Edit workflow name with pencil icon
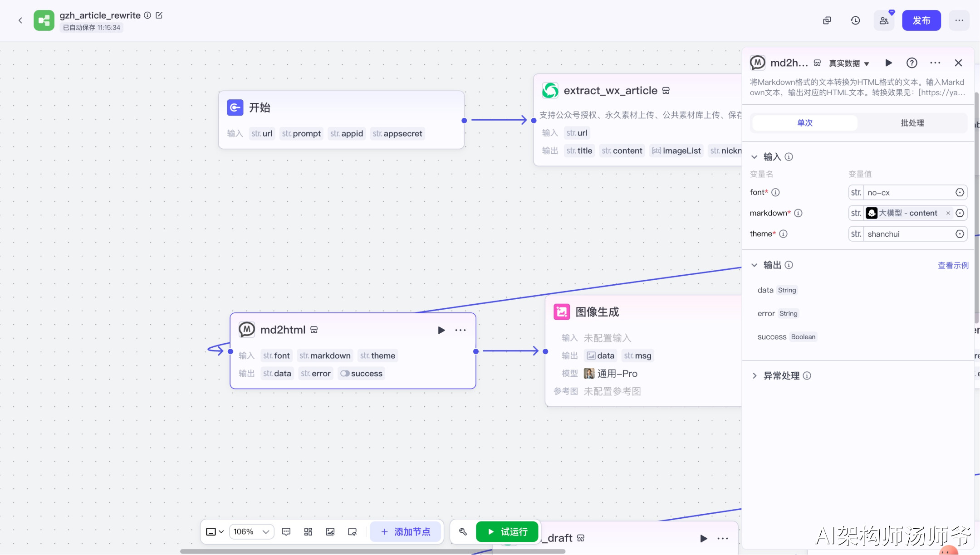This screenshot has width=980, height=555. pyautogui.click(x=159, y=15)
